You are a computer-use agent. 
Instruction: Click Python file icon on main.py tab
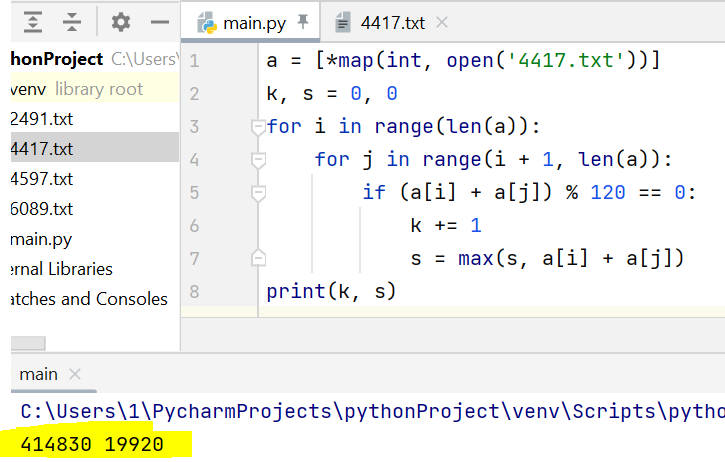point(207,23)
